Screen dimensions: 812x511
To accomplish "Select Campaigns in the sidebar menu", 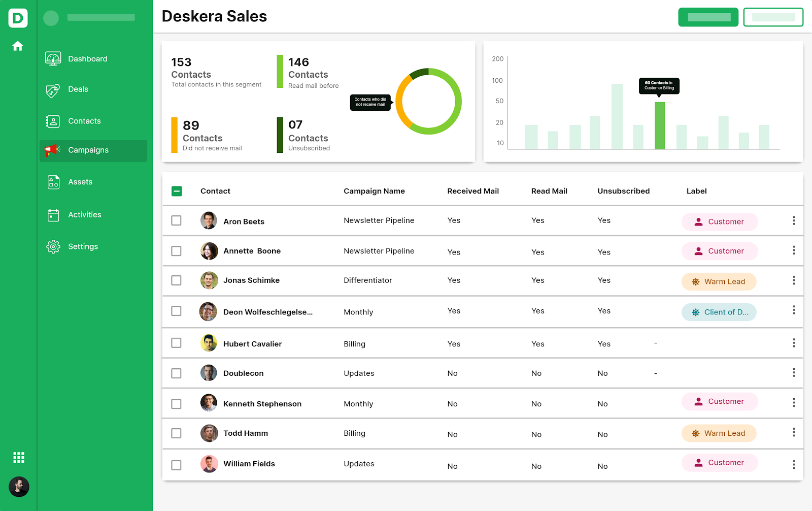I will (x=88, y=150).
